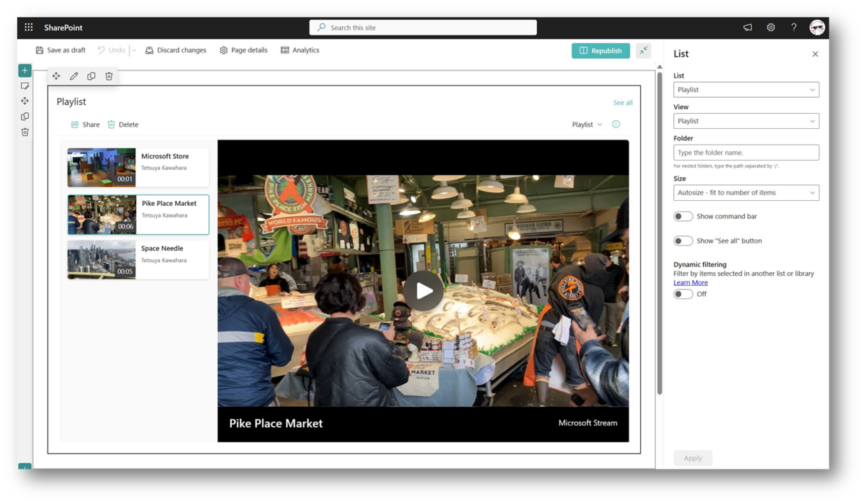Viewport: 864px width, 504px height.
Task: Click the Apply button
Action: tap(693, 458)
